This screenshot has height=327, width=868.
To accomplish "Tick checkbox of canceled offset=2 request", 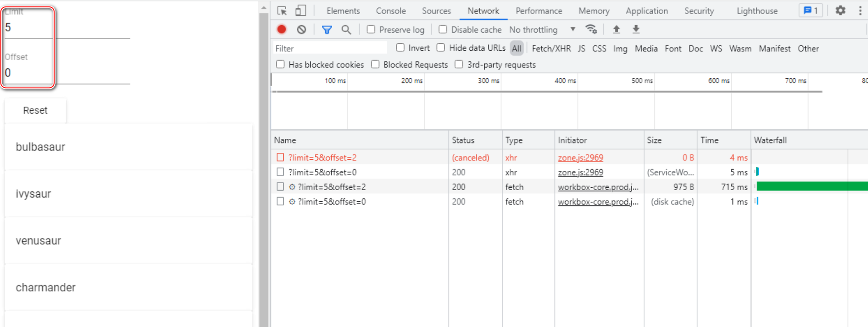I will [280, 157].
